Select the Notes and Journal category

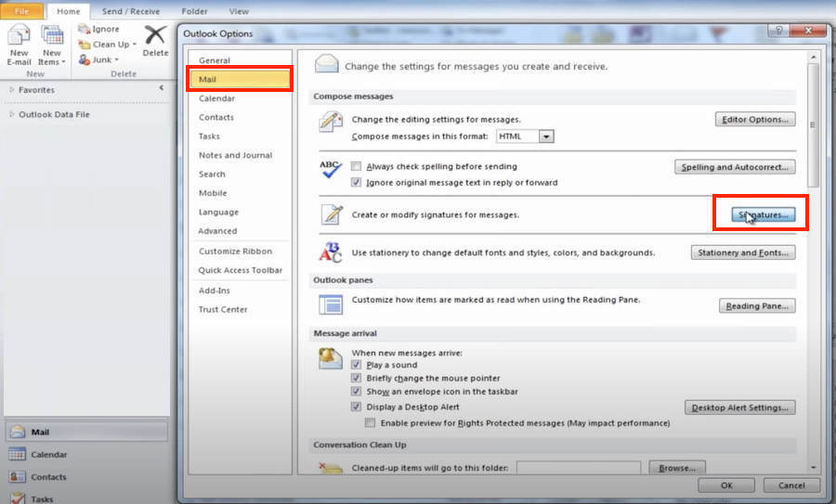click(x=240, y=155)
